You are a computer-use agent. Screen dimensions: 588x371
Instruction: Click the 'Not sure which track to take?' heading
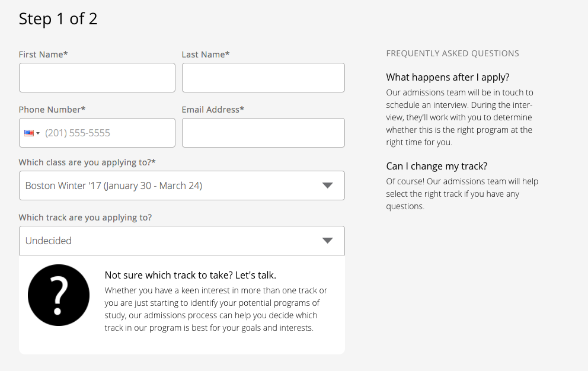tap(190, 276)
